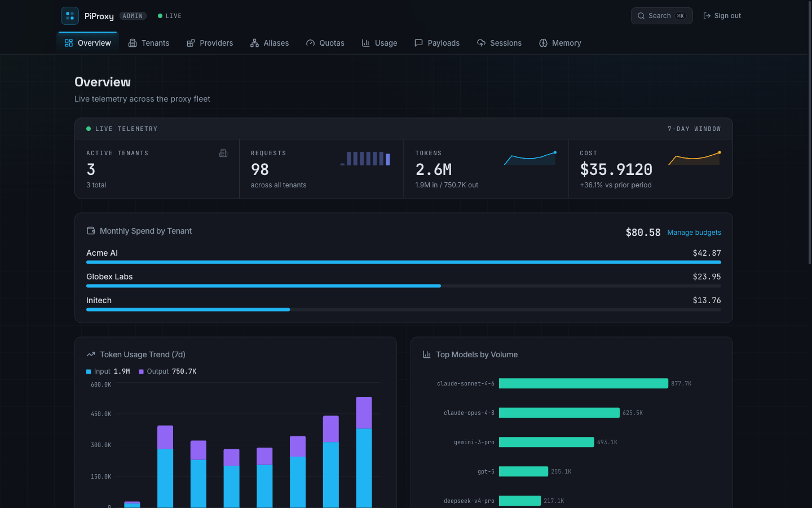This screenshot has height=508, width=812.
Task: Open the Tenants tab
Action: (149, 43)
